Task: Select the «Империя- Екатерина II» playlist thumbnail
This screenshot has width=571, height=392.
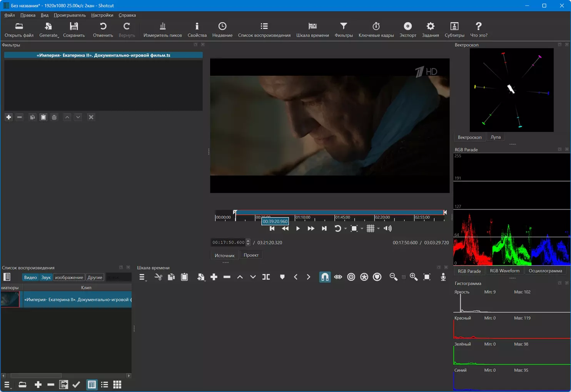Action: 10,299
